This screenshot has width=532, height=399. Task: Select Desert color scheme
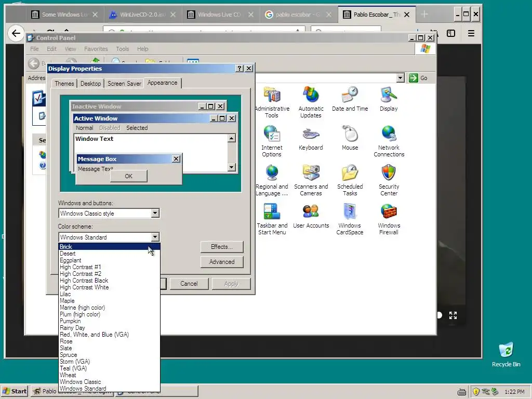109,254
